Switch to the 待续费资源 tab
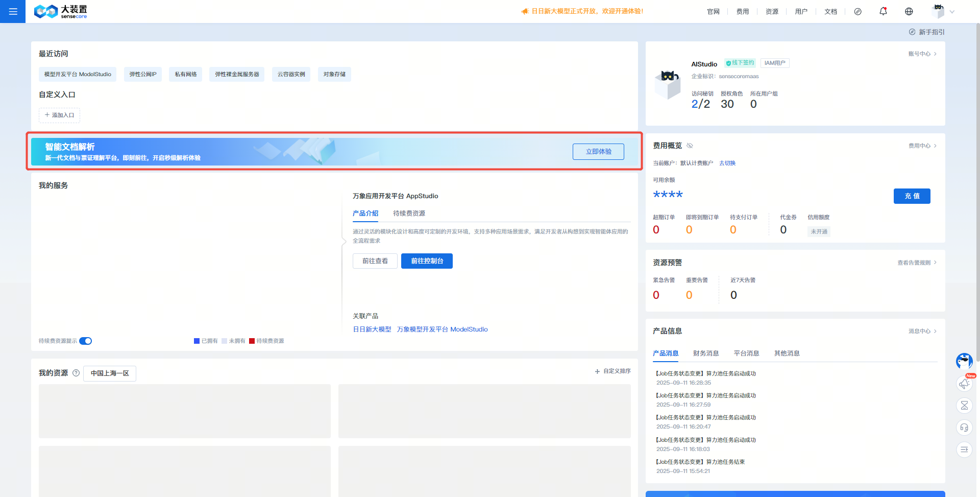This screenshot has height=497, width=980. coord(409,214)
